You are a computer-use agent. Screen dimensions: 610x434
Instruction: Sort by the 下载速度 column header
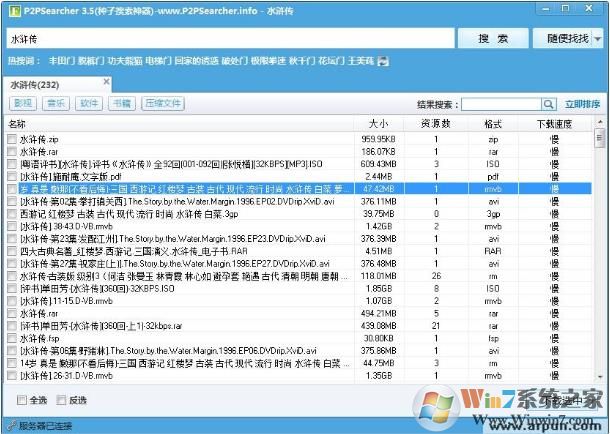554,124
